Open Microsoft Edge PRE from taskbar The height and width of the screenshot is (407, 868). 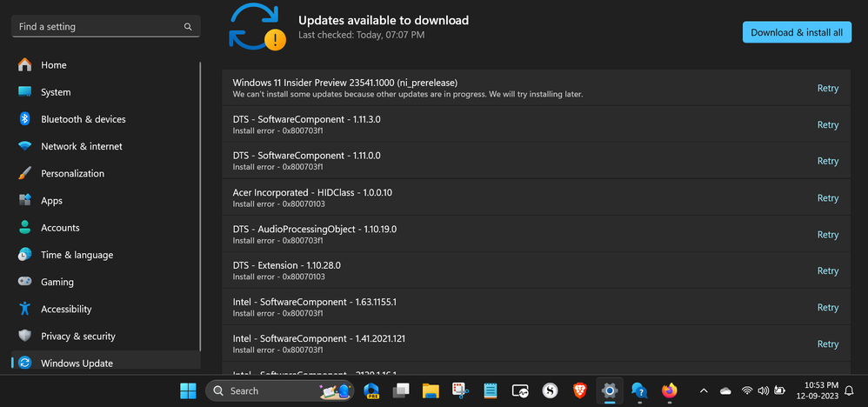[371, 391]
